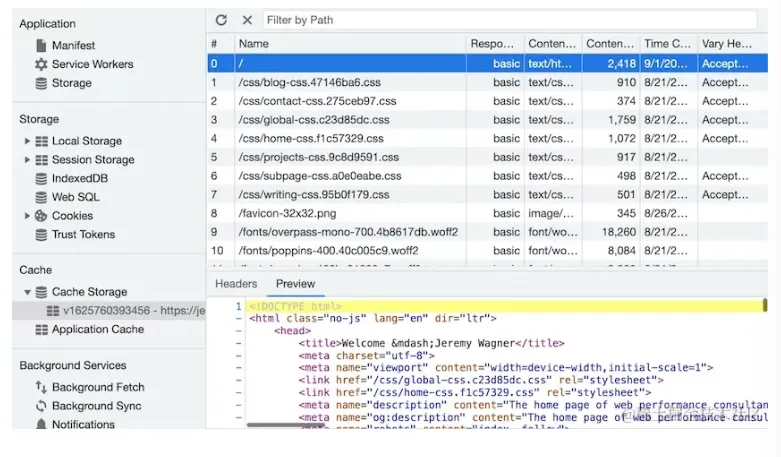Click the title tag line in preview
Screen dimensions: 781x457
[x=431, y=343]
